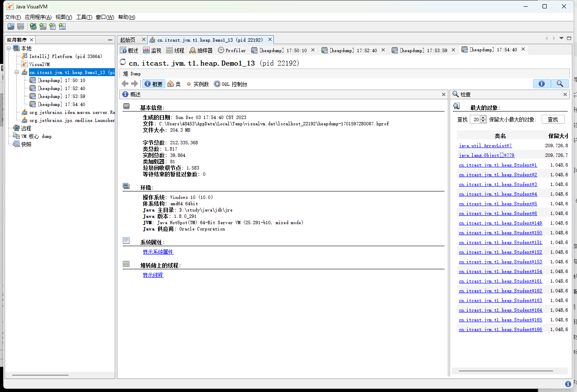
Task: Switch to the 实例数 instances view
Action: (x=198, y=84)
